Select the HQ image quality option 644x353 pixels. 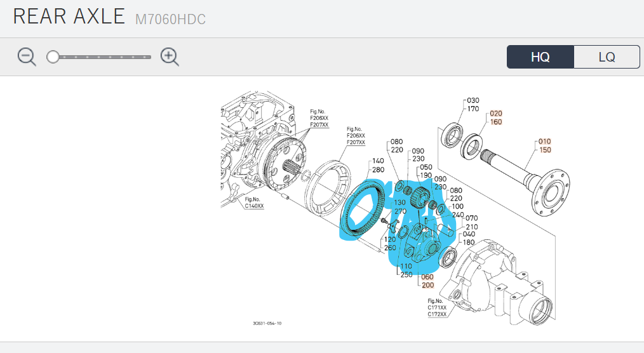pos(540,57)
